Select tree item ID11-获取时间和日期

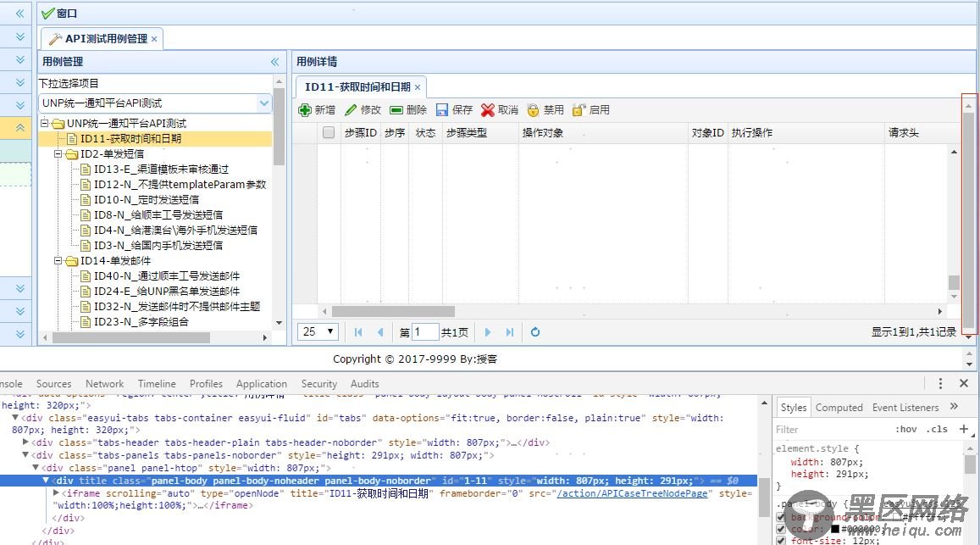(130, 139)
